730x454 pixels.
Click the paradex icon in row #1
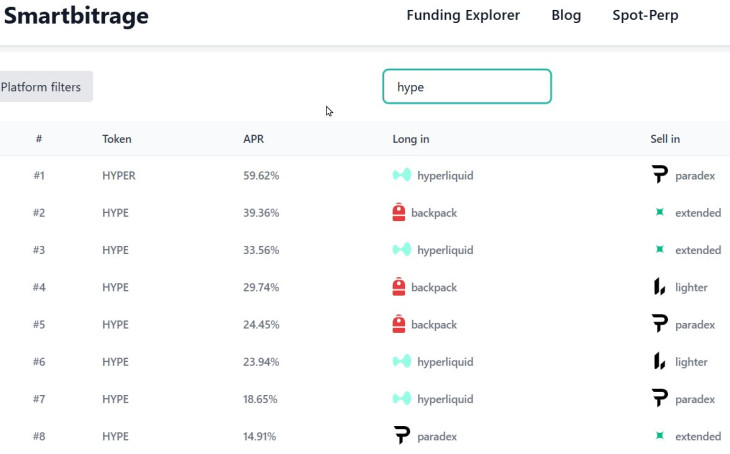pos(660,175)
